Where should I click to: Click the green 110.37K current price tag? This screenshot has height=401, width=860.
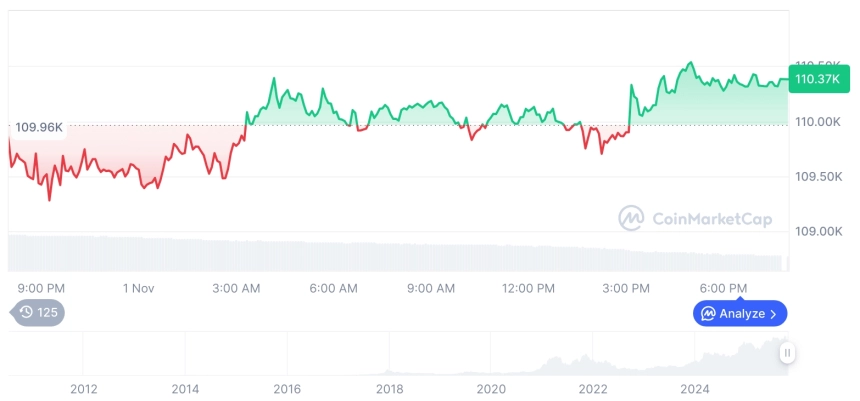click(x=816, y=79)
